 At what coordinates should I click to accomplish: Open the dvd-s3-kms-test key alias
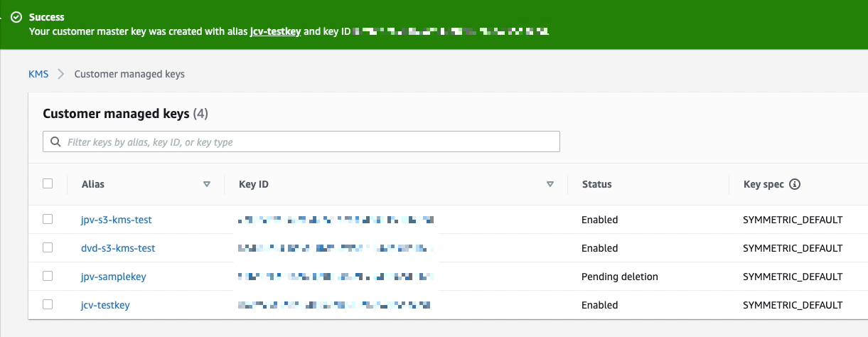pyautogui.click(x=117, y=248)
